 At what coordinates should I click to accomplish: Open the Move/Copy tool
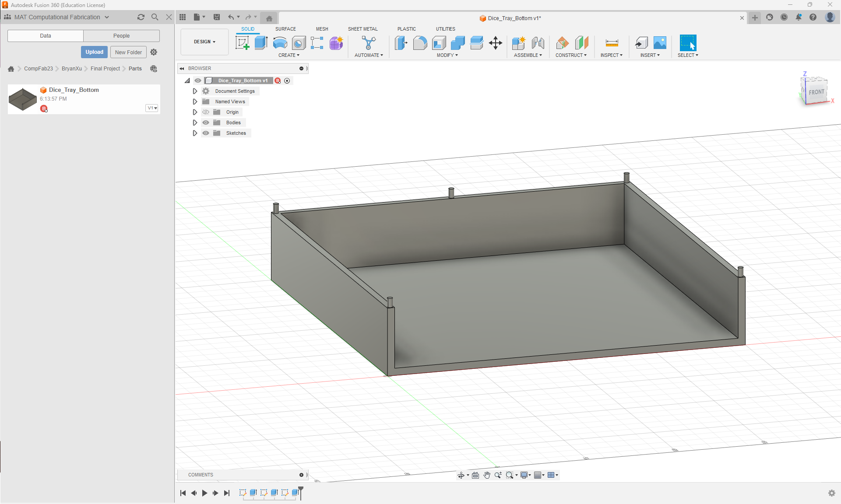coord(495,43)
